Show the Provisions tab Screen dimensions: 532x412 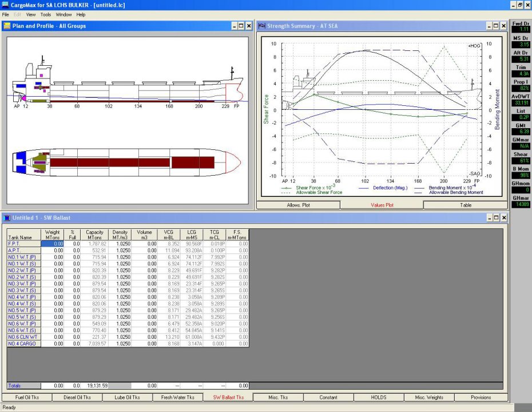click(481, 397)
